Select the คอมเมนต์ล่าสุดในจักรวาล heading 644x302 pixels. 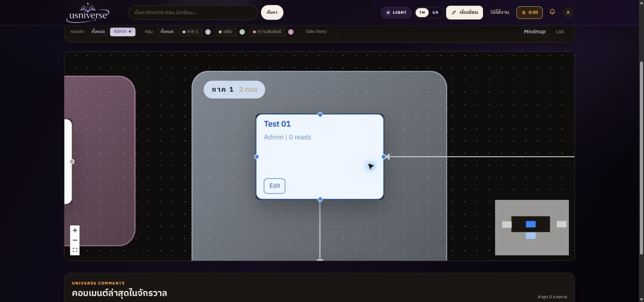pyautogui.click(x=119, y=293)
